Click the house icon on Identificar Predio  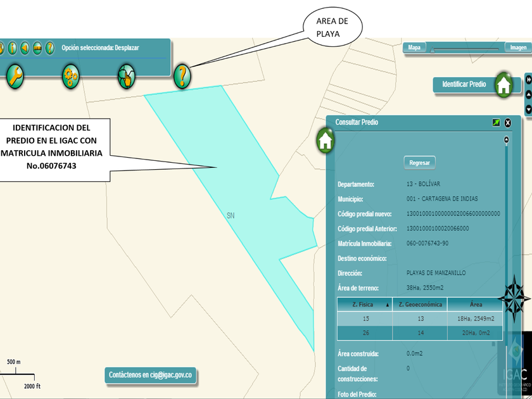point(504,84)
